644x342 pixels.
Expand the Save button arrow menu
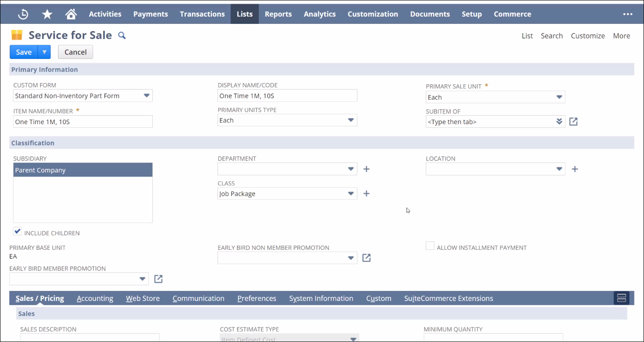point(44,52)
